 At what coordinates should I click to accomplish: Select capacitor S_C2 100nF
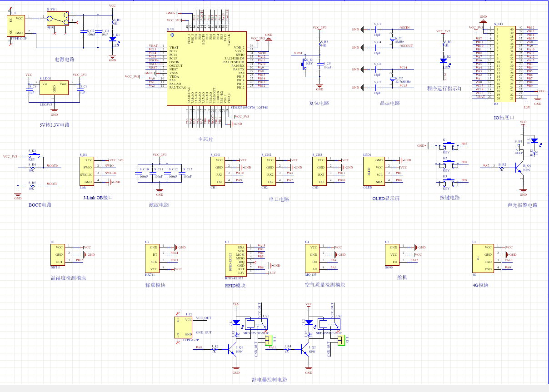coord(83,31)
